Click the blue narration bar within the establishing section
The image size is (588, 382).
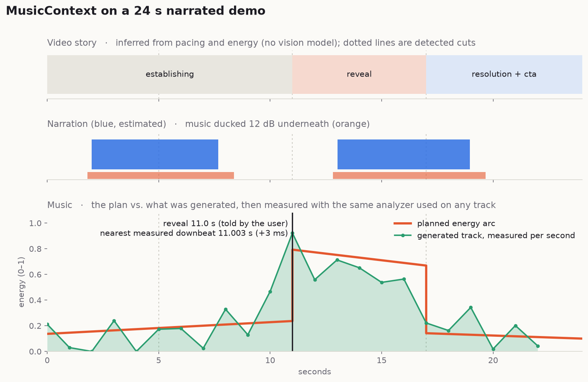click(x=155, y=154)
